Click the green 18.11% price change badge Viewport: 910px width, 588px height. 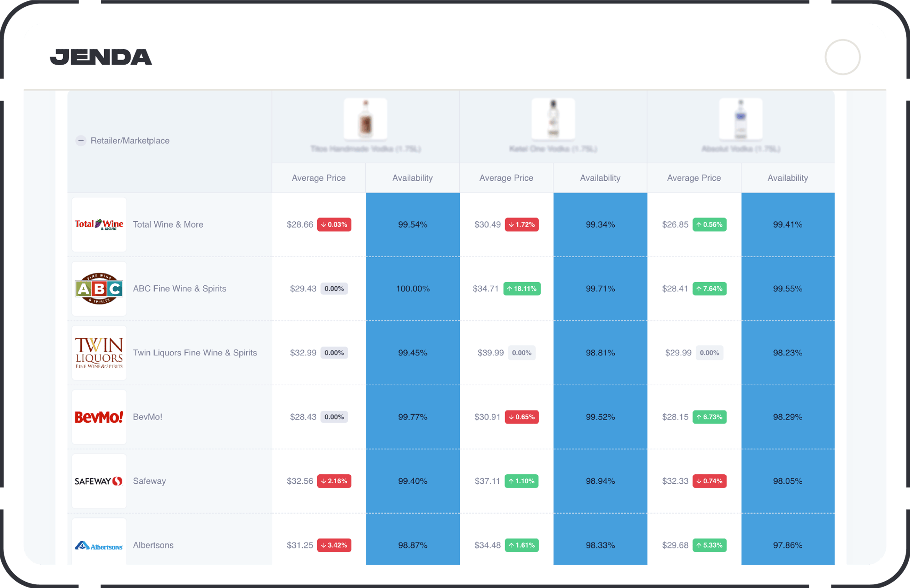(522, 289)
